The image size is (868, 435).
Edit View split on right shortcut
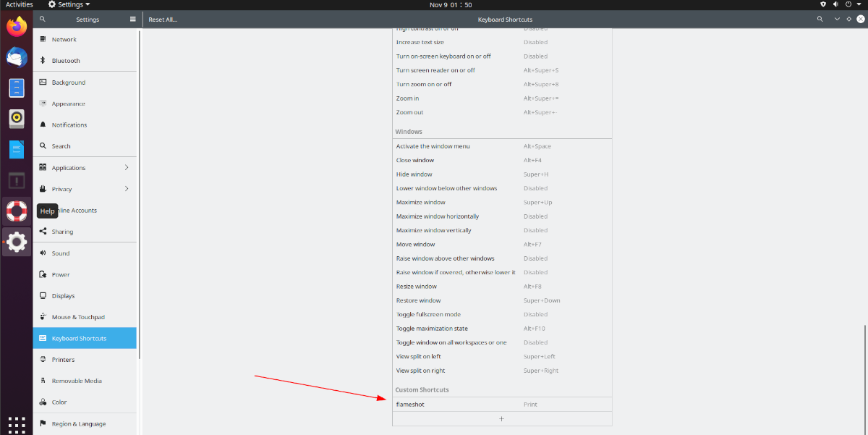point(502,371)
